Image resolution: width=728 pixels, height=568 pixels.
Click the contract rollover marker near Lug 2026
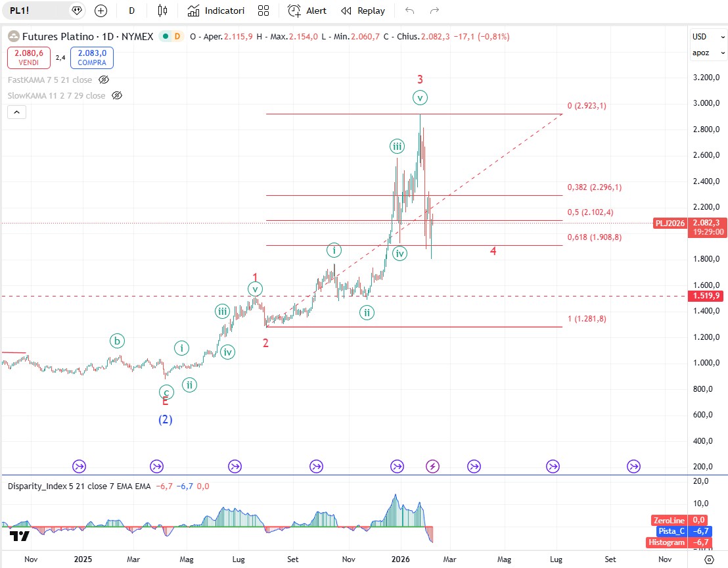(x=553, y=466)
